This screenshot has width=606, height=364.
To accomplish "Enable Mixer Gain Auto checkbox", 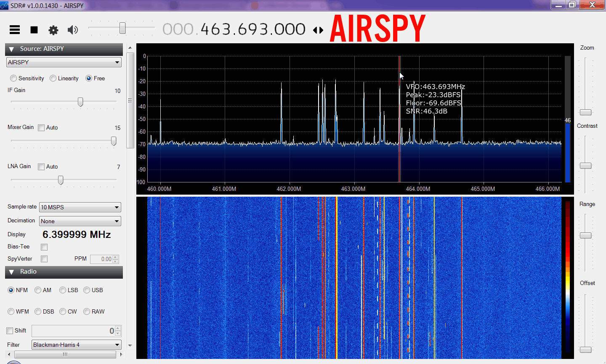I will click(x=41, y=128).
